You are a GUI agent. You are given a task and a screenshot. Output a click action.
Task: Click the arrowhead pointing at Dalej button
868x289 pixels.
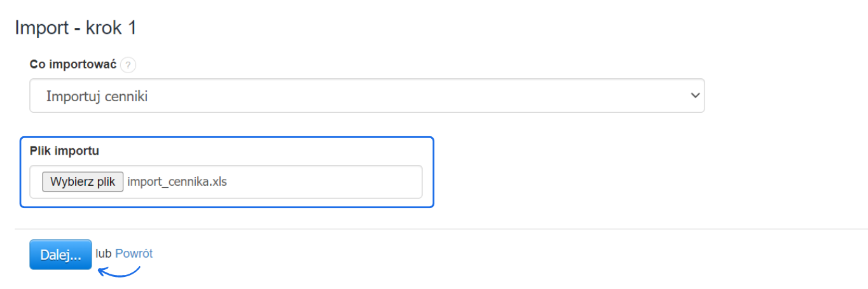click(x=100, y=270)
